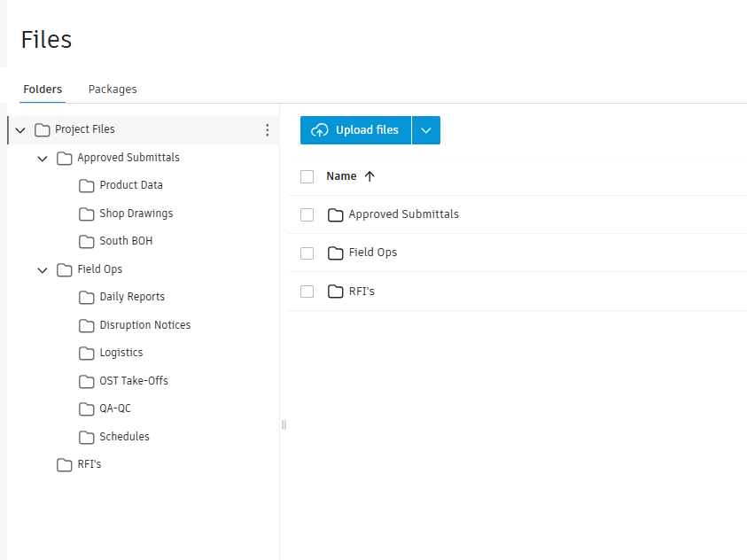
Task: Open the Field Ops folder link in list
Action: pyautogui.click(x=372, y=253)
